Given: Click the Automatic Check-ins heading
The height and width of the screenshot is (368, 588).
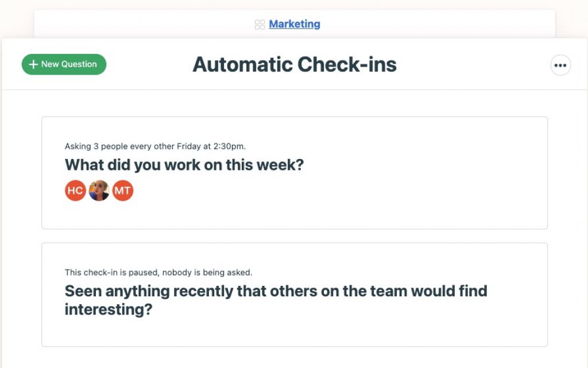Looking at the screenshot, I should tap(295, 64).
